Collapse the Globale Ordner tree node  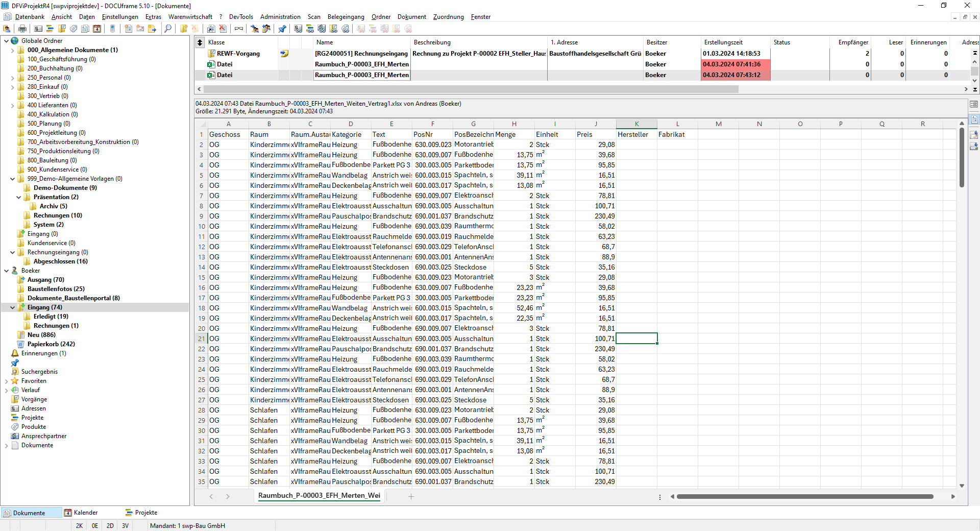click(x=6, y=41)
